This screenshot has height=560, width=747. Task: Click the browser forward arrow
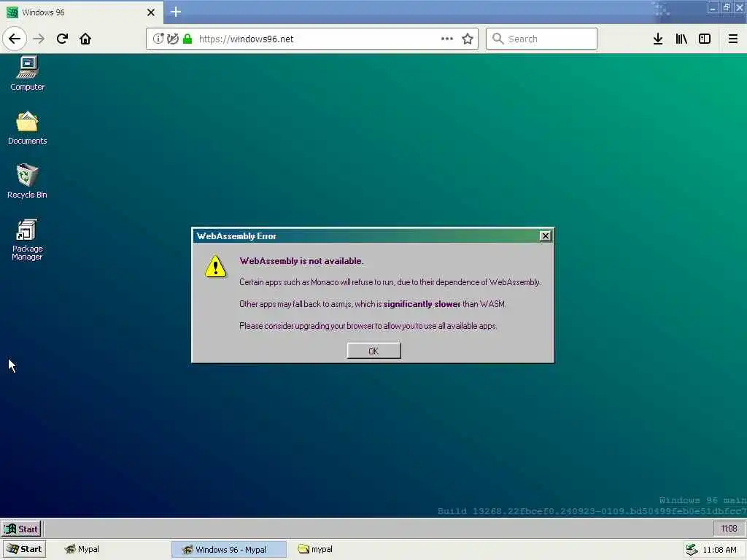click(x=39, y=39)
